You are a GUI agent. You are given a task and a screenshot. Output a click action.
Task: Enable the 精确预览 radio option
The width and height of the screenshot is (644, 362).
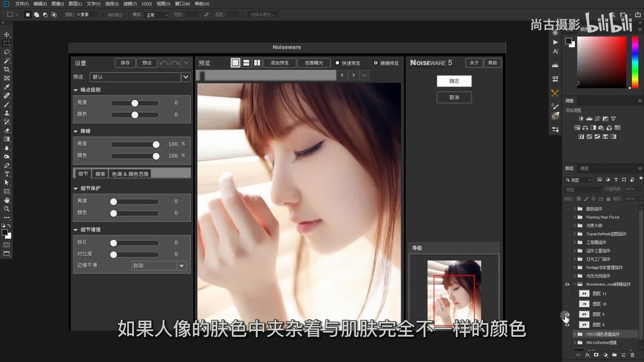click(x=376, y=63)
